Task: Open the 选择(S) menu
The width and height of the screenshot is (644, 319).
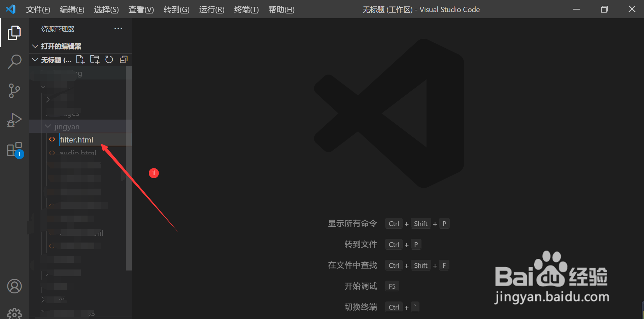Action: pos(106,9)
